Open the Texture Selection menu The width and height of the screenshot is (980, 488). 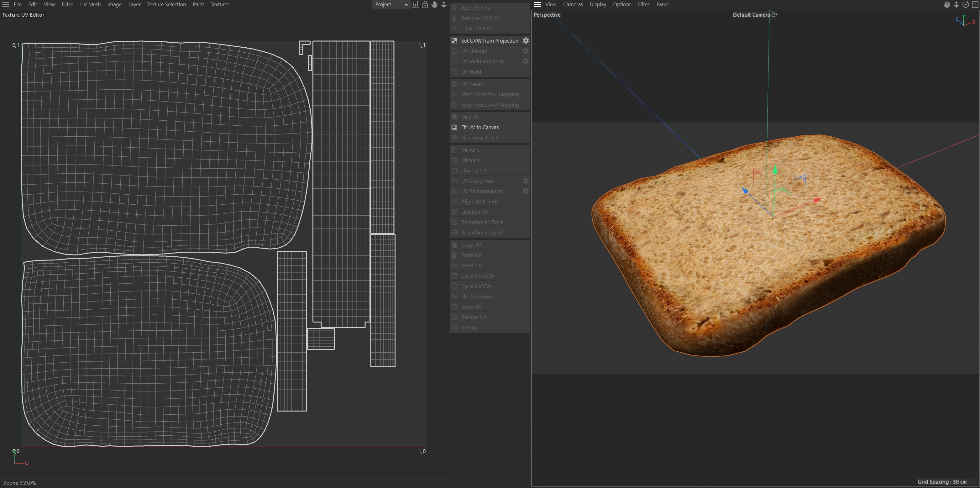pos(166,5)
